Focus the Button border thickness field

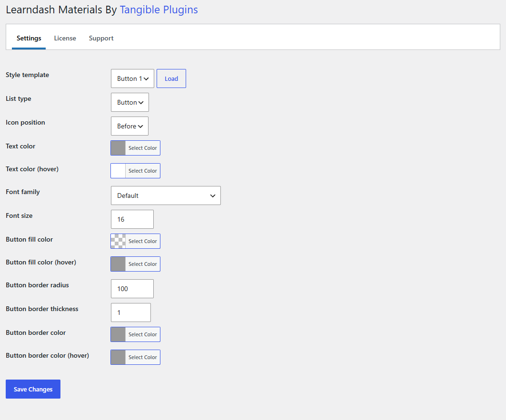click(x=131, y=313)
